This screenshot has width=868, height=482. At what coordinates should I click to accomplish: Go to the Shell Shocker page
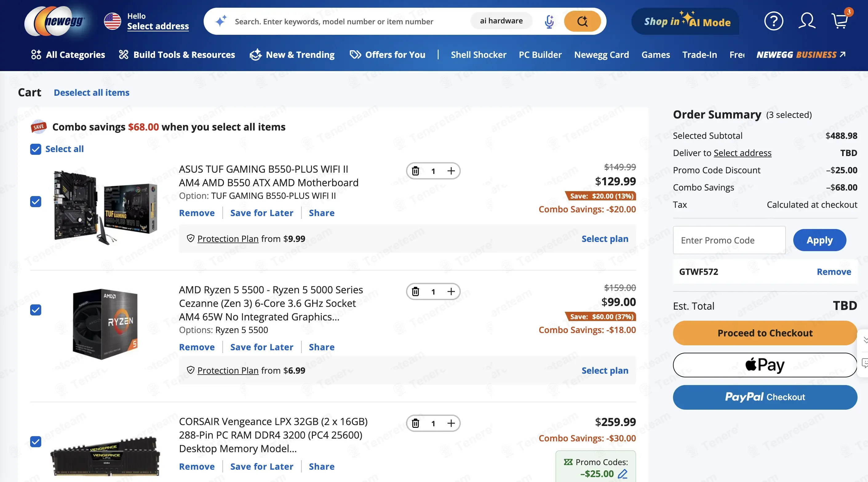pos(479,55)
